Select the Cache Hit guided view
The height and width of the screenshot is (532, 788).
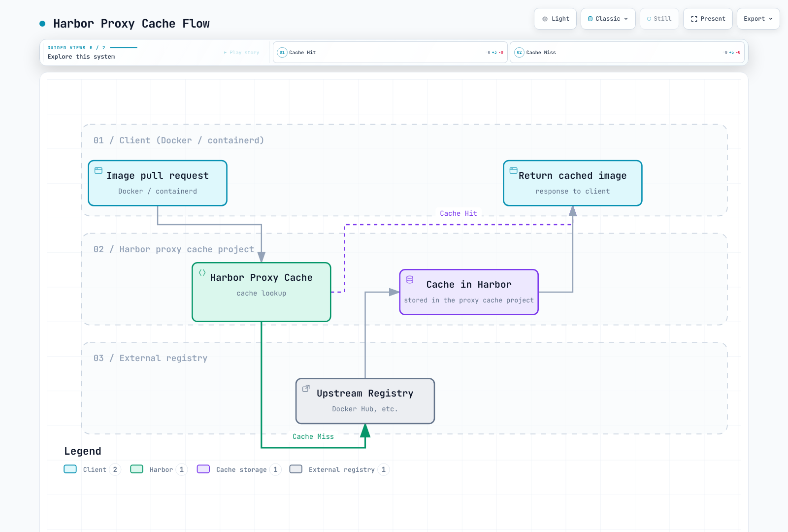click(x=390, y=52)
